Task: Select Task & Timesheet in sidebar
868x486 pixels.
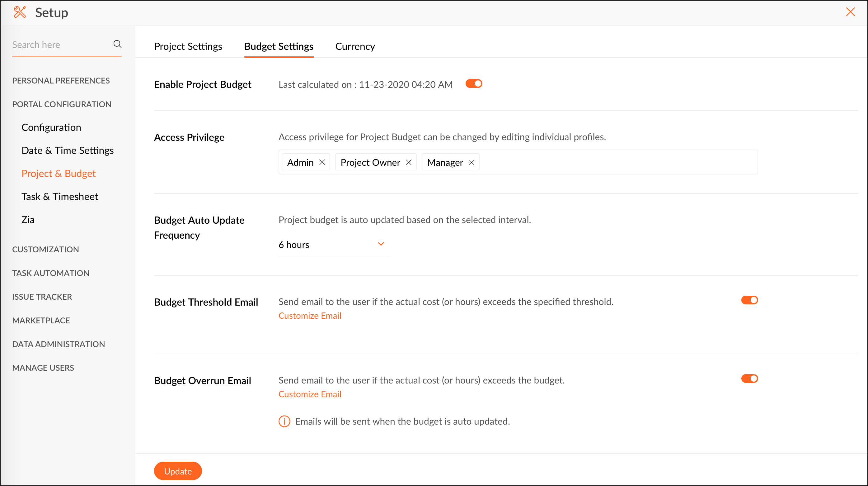Action: coord(60,196)
